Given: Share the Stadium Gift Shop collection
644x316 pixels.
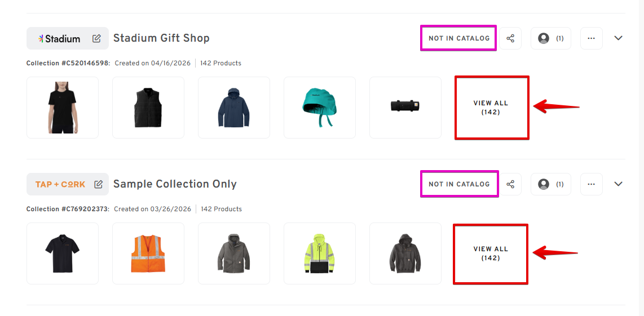Looking at the screenshot, I should (x=510, y=38).
